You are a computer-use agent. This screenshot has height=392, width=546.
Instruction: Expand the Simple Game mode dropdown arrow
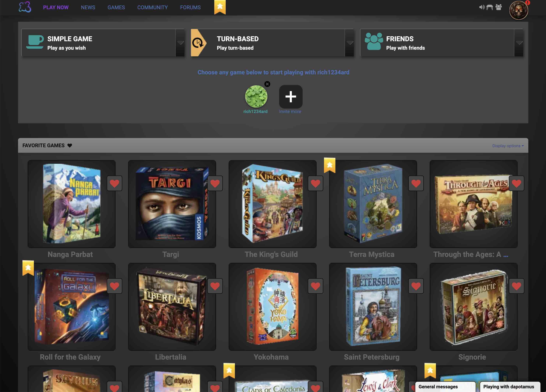coord(180,43)
